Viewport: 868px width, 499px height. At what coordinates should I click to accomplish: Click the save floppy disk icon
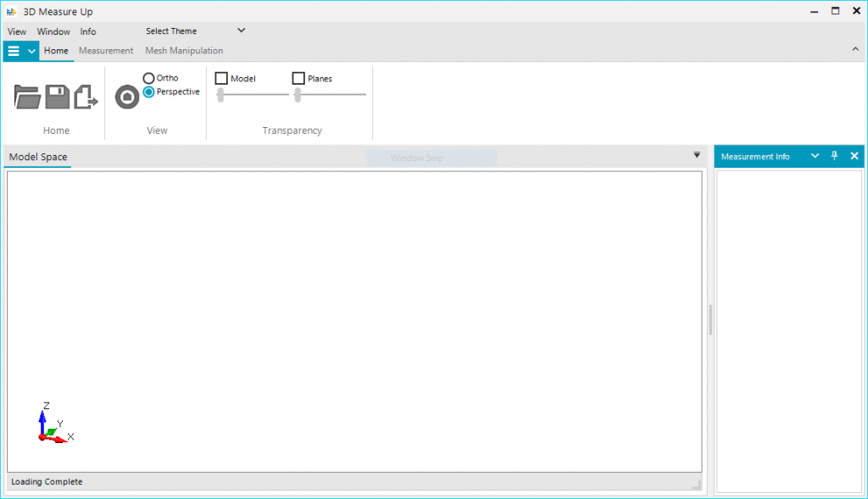pyautogui.click(x=57, y=97)
